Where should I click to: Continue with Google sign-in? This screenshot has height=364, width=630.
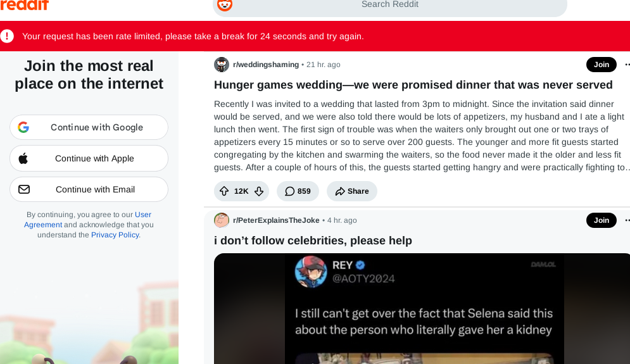pos(89,127)
